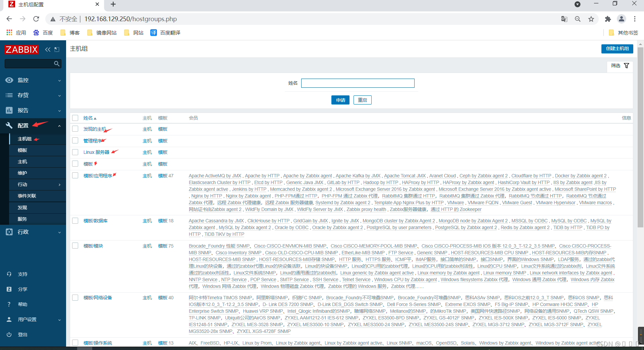The width and height of the screenshot is (644, 350).
Task: Open the 应用 apps grid icon
Action: [9, 33]
